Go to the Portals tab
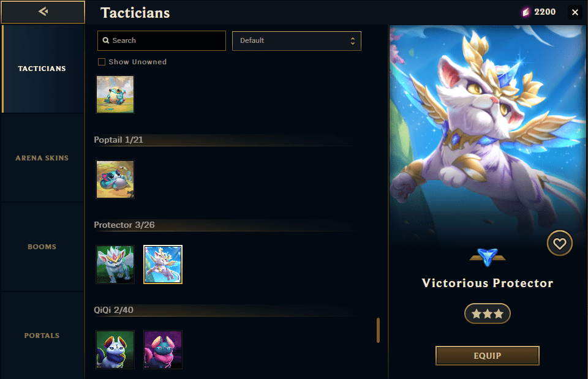 42,336
